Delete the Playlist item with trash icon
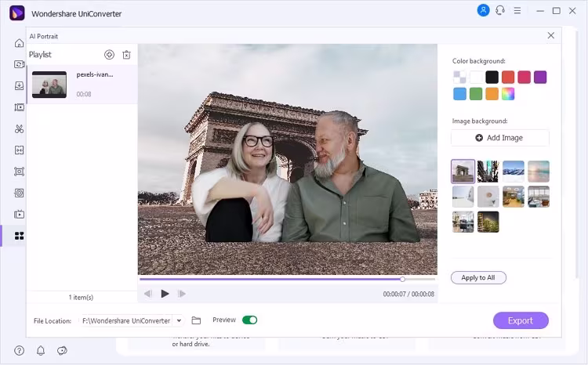This screenshot has height=365, width=588. coord(126,55)
